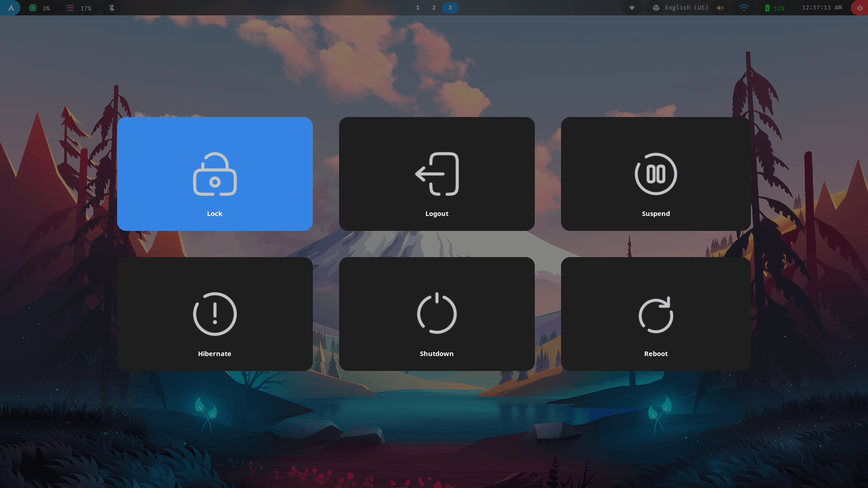
Task: Click the Shutdown tile
Action: pyautogui.click(x=437, y=314)
